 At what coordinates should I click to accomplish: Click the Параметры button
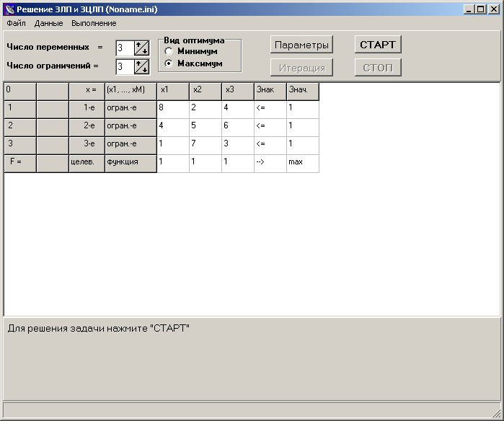(301, 45)
